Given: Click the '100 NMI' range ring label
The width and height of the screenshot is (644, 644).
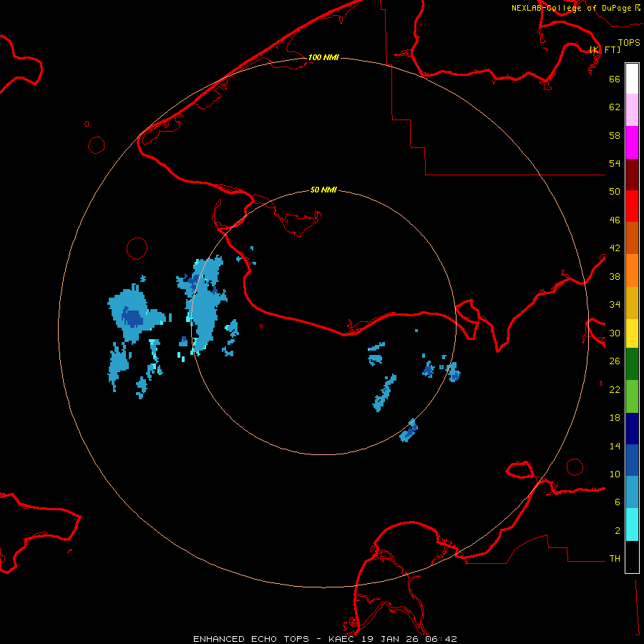Looking at the screenshot, I should 323,57.
